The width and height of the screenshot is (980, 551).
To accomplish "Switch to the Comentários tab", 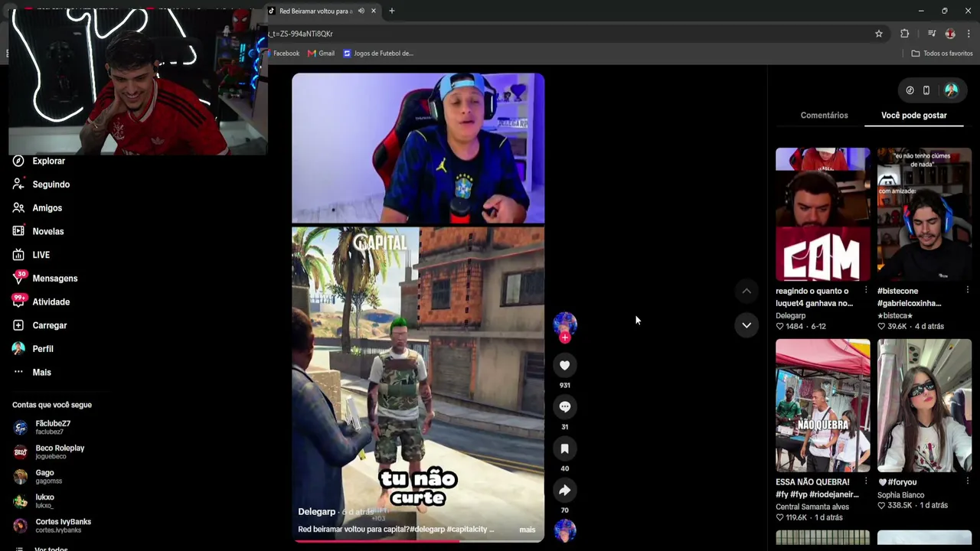I will [x=825, y=116].
